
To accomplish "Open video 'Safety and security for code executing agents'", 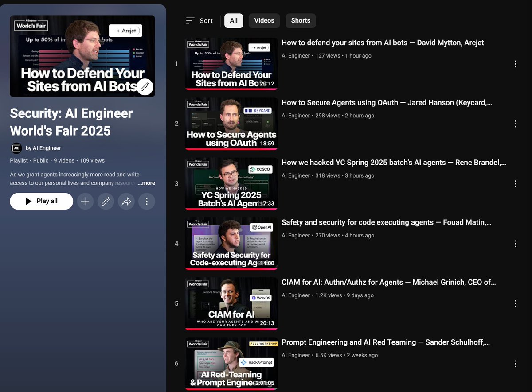I will pos(387,222).
